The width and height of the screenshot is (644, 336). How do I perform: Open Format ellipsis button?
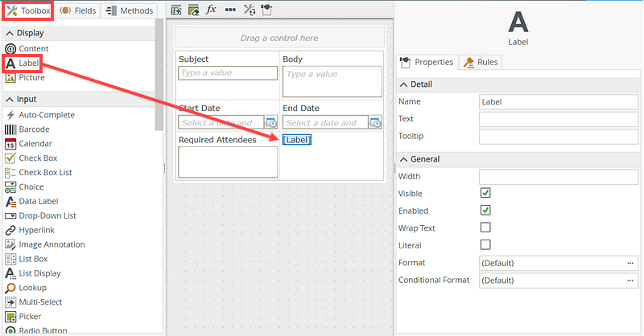630,263
